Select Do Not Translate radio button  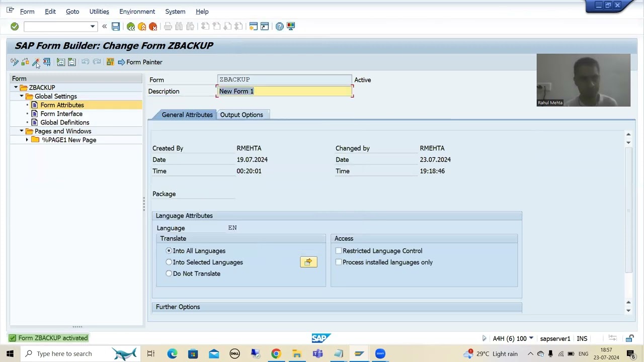[x=169, y=274]
